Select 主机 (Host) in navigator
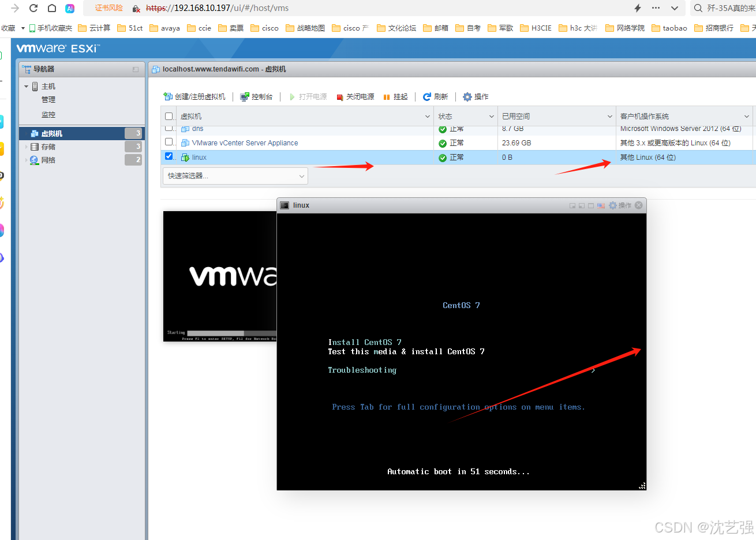The image size is (756, 540). tap(48, 87)
